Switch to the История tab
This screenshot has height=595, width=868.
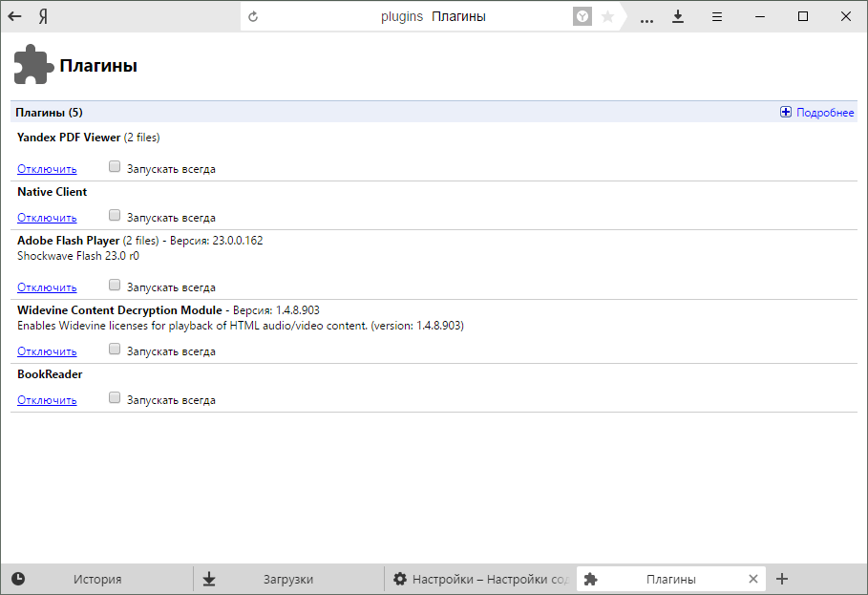click(x=96, y=579)
